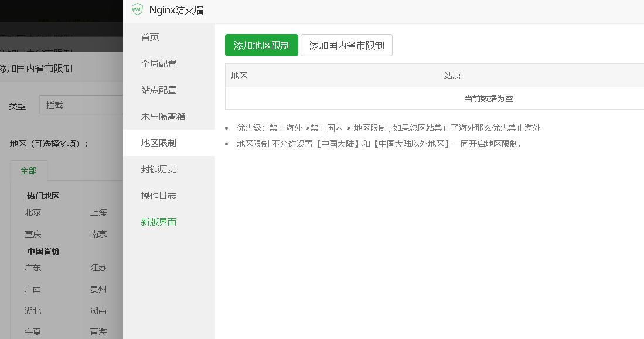Click the 站点 column header
This screenshot has height=339, width=644.
(452, 76)
